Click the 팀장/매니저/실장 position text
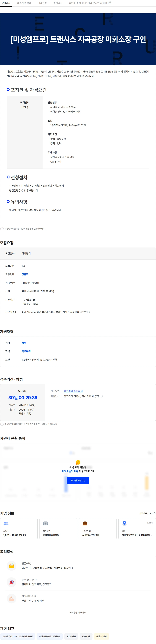The height and width of the screenshot is (644, 156). pos(30,283)
